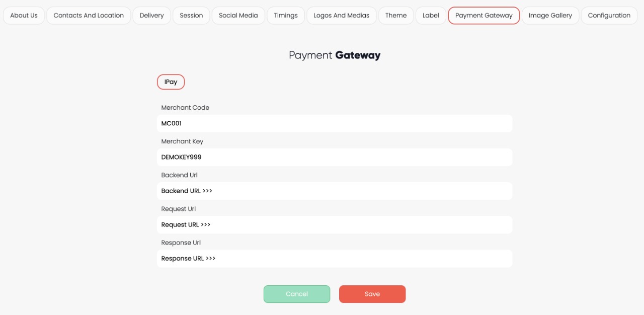The width and height of the screenshot is (644, 315).
Task: Switch to the Timings tab
Action: [286, 16]
